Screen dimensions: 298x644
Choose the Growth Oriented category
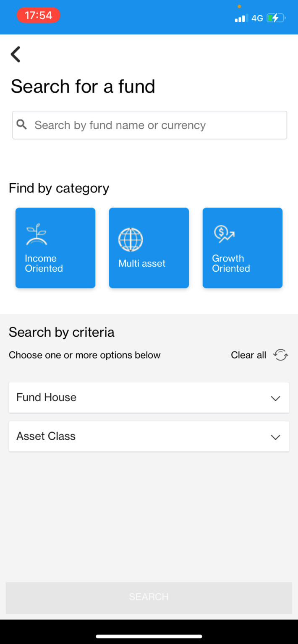(242, 248)
